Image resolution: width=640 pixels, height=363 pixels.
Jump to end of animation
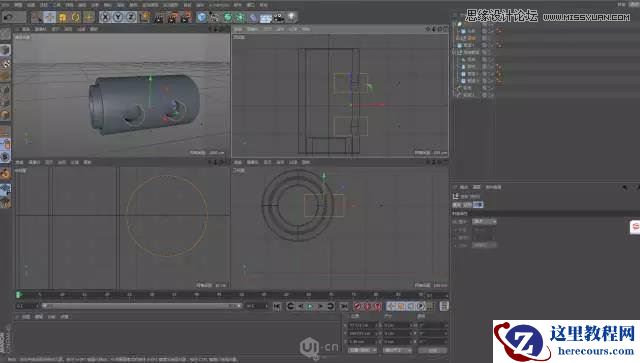click(344, 306)
